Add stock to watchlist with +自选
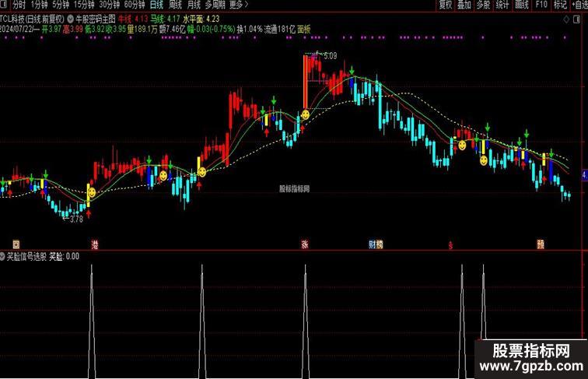The width and height of the screenshot is (588, 379). [x=579, y=5]
